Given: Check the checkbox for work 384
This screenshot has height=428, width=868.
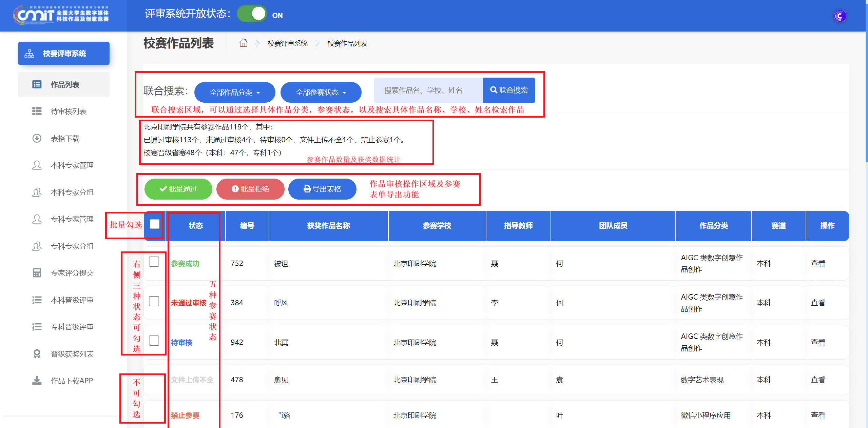Looking at the screenshot, I should pyautogui.click(x=154, y=301).
